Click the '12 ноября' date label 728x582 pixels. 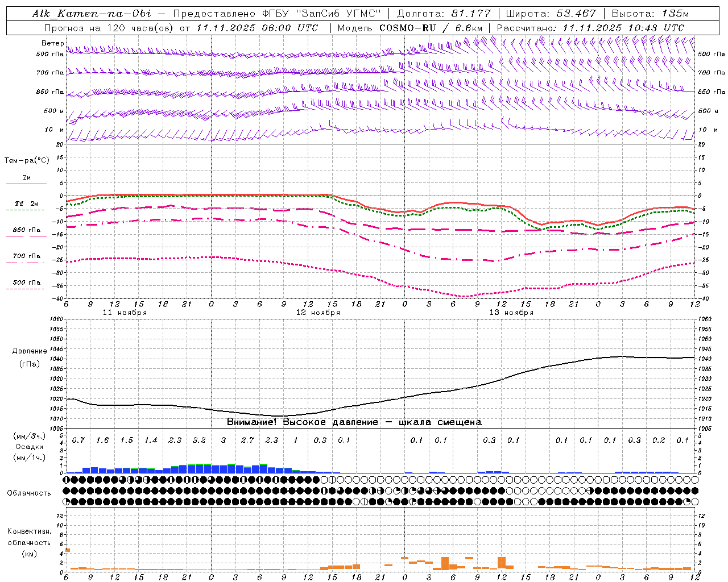318,313
